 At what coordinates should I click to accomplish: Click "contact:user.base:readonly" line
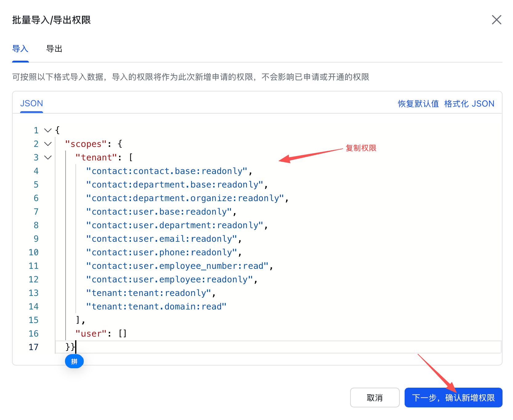161,212
